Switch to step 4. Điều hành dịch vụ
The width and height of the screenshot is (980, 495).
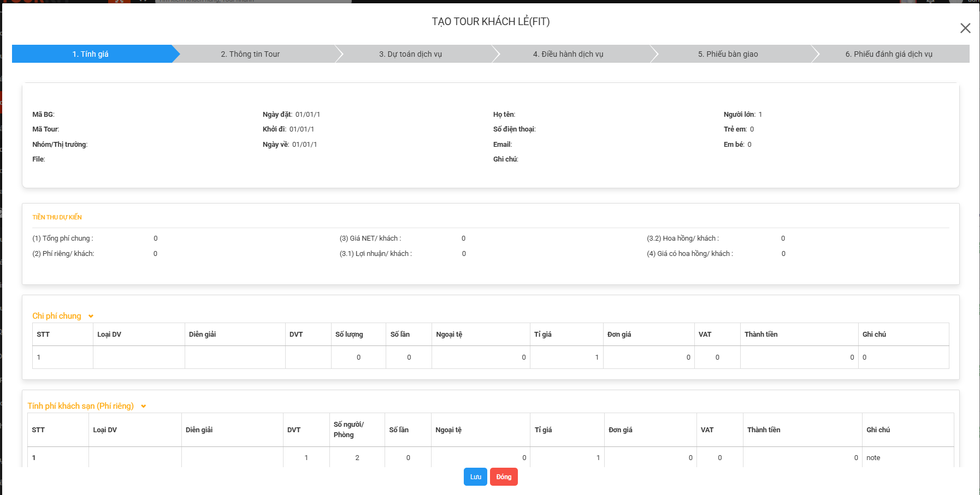pyautogui.click(x=568, y=54)
